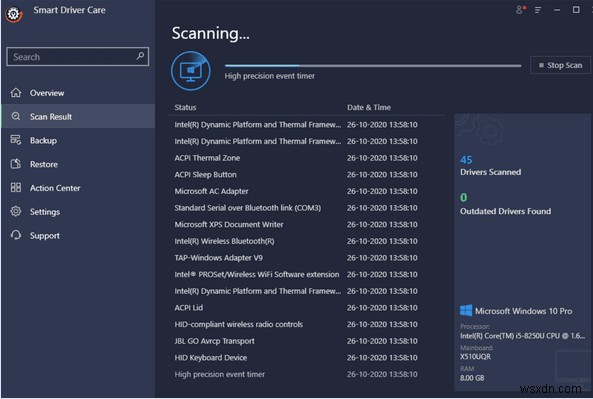The height and width of the screenshot is (399, 593).
Task: Select Intel PROSet/Wireless WiFi Software extension row
Action: (x=306, y=274)
